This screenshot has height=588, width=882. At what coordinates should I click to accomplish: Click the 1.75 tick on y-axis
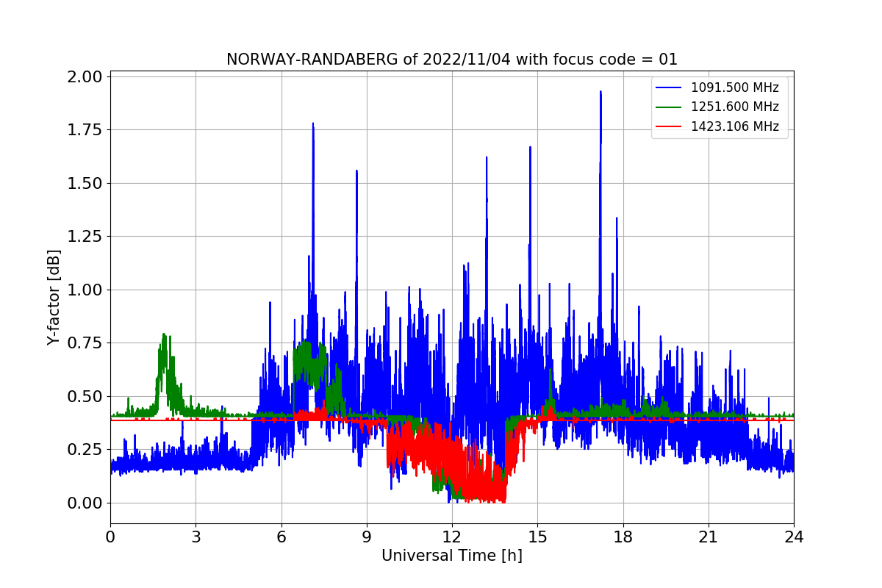tap(86, 130)
